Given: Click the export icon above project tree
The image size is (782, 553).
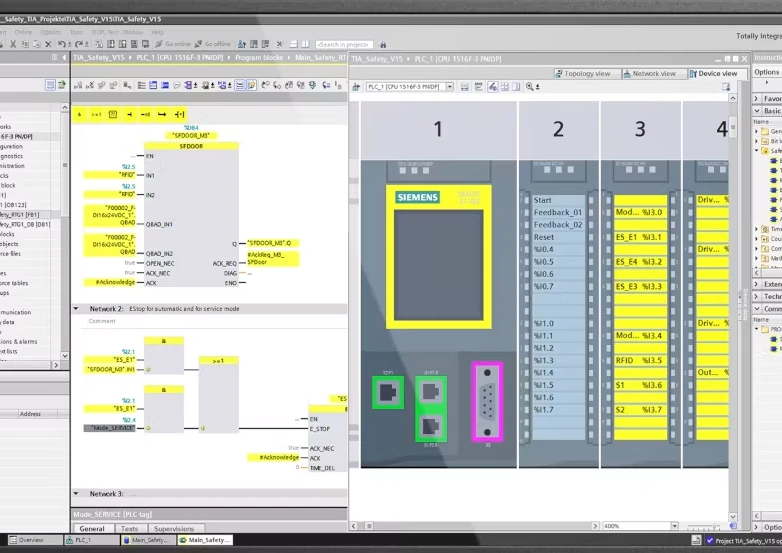Looking at the screenshot, I should [x=61, y=85].
